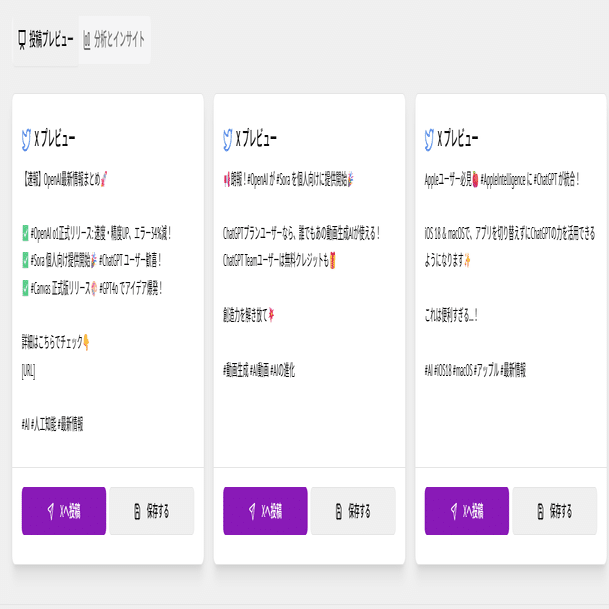Save the OpenAI最新情報まとめ card with 保存する
This screenshot has width=609, height=609.
click(x=151, y=511)
